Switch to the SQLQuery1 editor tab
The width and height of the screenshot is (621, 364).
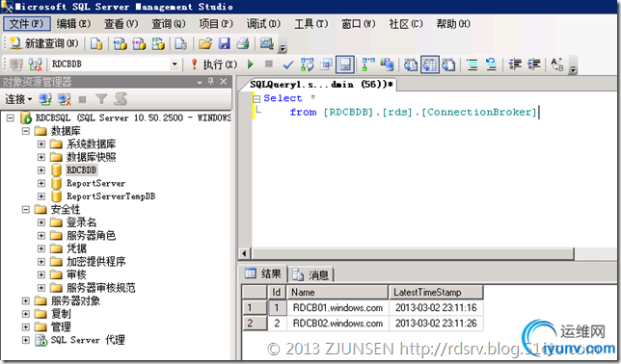coord(321,85)
